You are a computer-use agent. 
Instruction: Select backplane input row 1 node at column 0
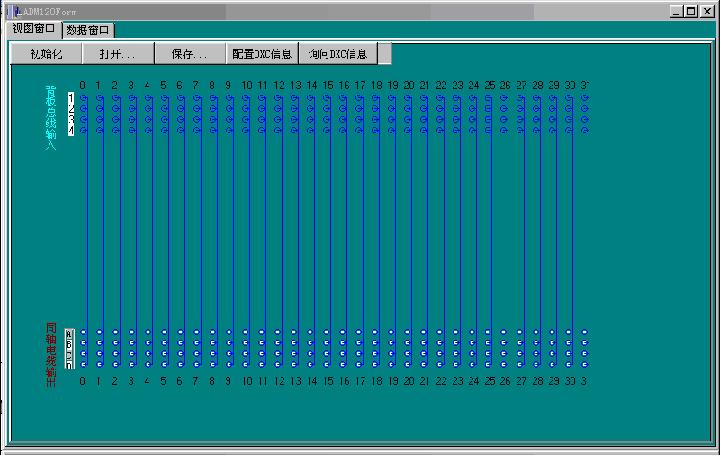83,98
